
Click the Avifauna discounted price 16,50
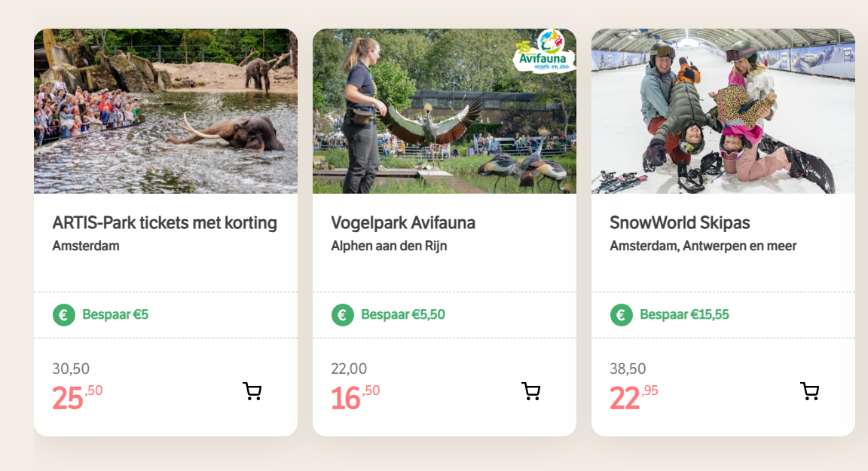[355, 397]
